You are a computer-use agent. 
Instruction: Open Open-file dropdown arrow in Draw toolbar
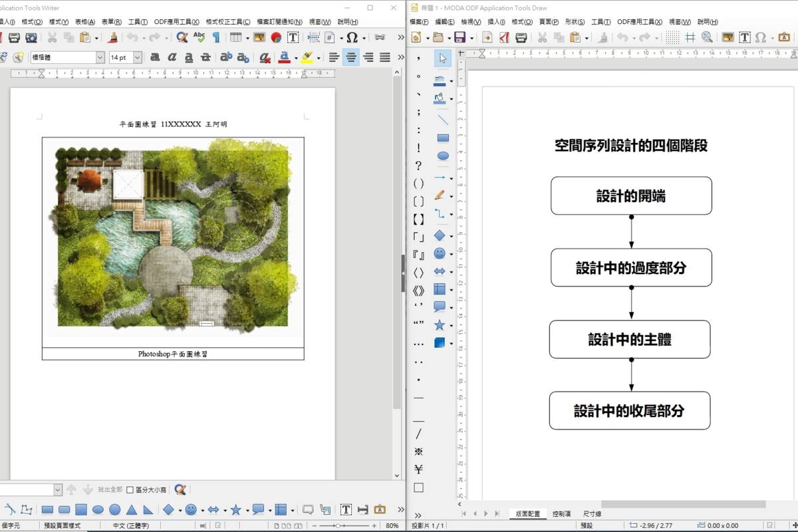coord(450,38)
